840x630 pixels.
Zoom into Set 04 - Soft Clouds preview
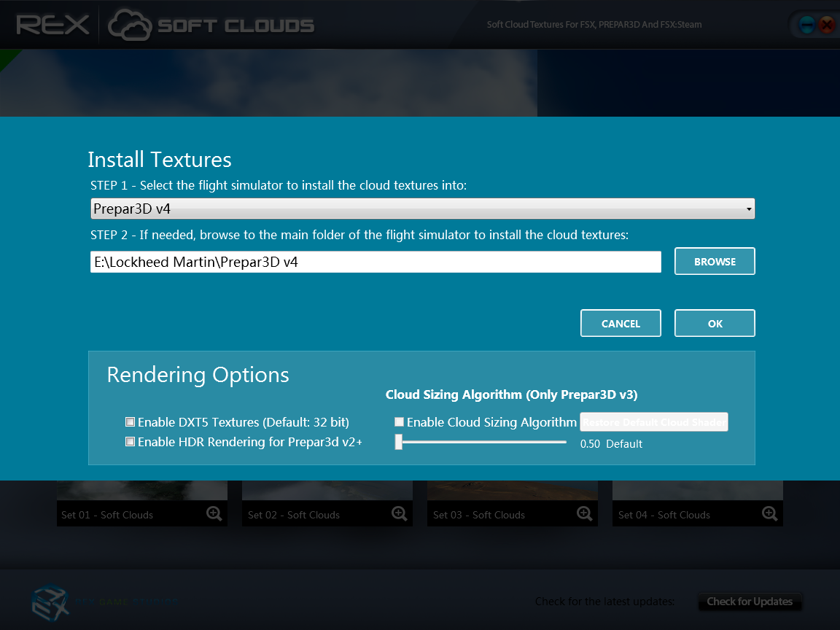[770, 514]
